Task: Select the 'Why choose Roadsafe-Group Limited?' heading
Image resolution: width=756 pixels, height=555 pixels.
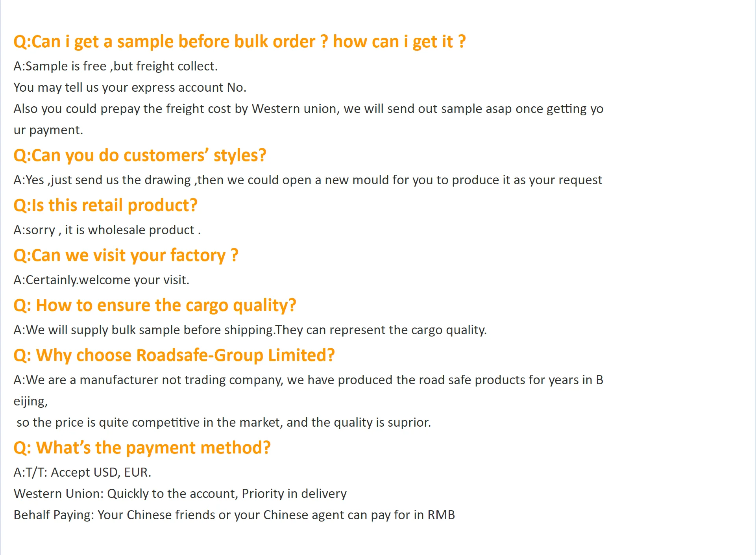Action: (x=174, y=355)
